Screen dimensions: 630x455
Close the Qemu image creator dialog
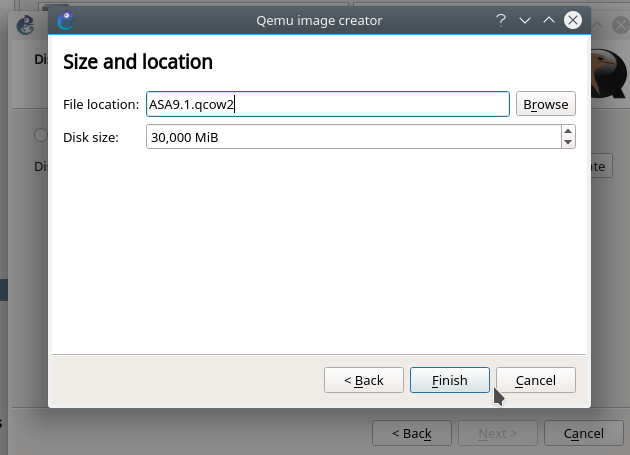[x=573, y=20]
